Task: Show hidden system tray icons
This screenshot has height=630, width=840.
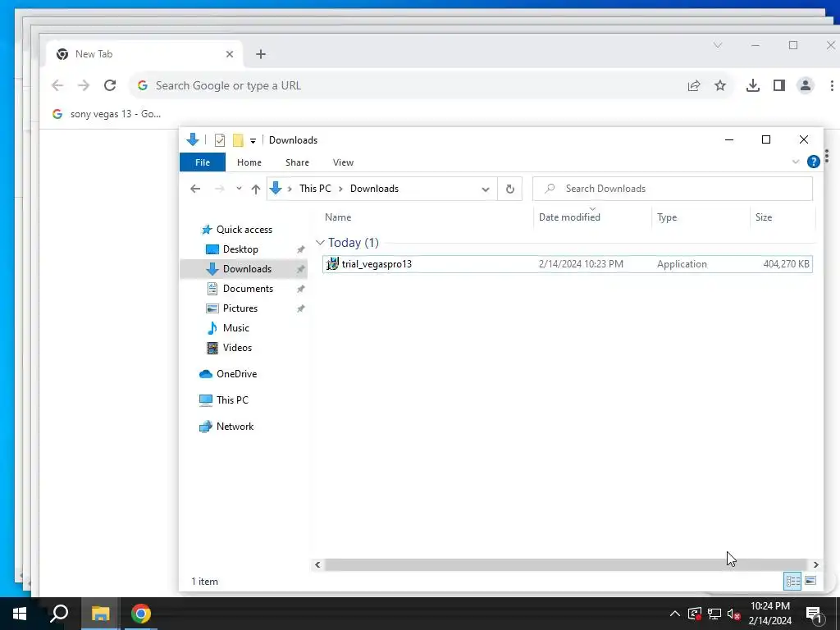Action: [x=674, y=614]
